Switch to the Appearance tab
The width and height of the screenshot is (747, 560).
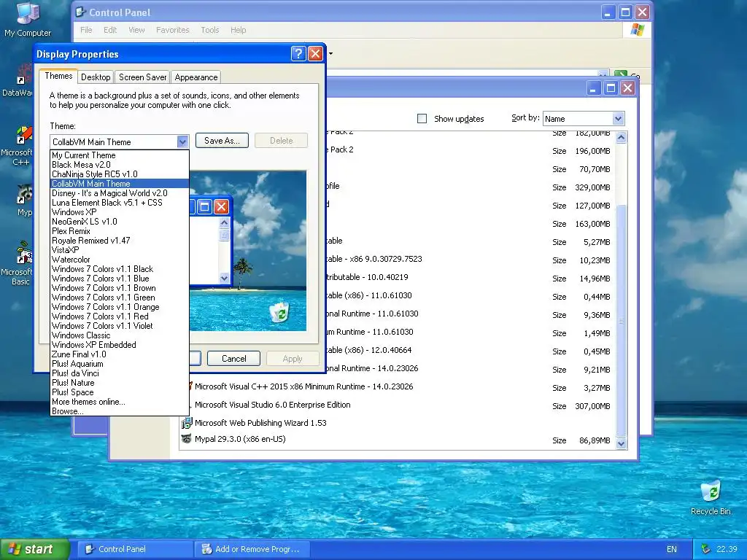coord(196,77)
